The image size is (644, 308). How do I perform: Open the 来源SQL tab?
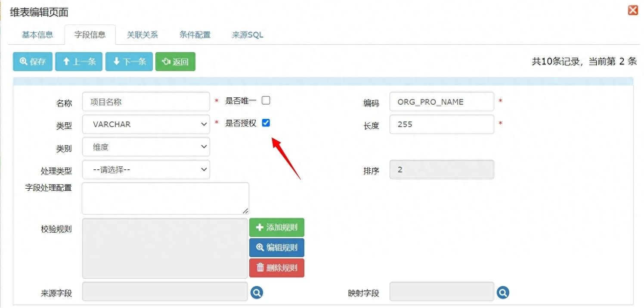coord(248,35)
